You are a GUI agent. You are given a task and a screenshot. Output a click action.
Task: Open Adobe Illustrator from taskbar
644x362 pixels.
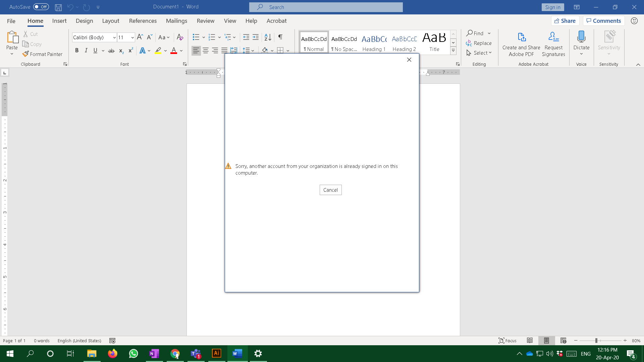[217, 354]
